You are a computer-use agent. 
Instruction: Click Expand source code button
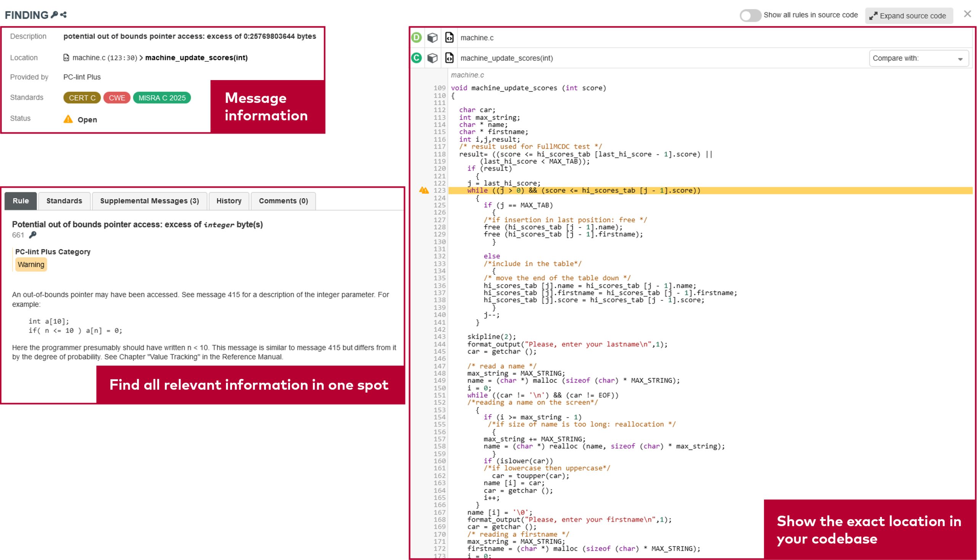pyautogui.click(x=908, y=16)
